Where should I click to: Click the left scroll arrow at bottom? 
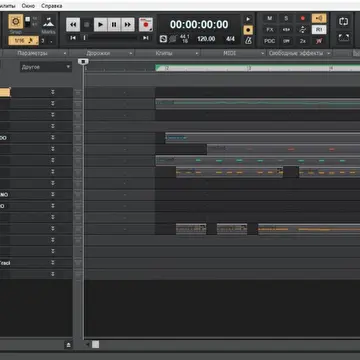click(87, 344)
